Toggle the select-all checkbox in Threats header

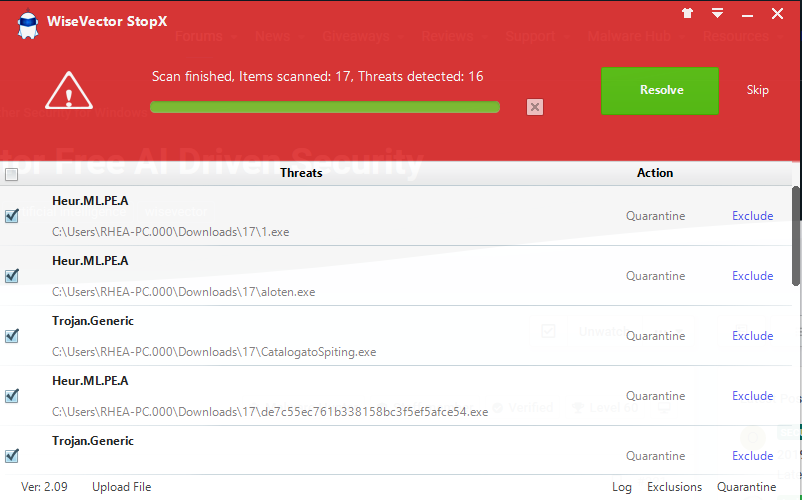click(x=11, y=174)
